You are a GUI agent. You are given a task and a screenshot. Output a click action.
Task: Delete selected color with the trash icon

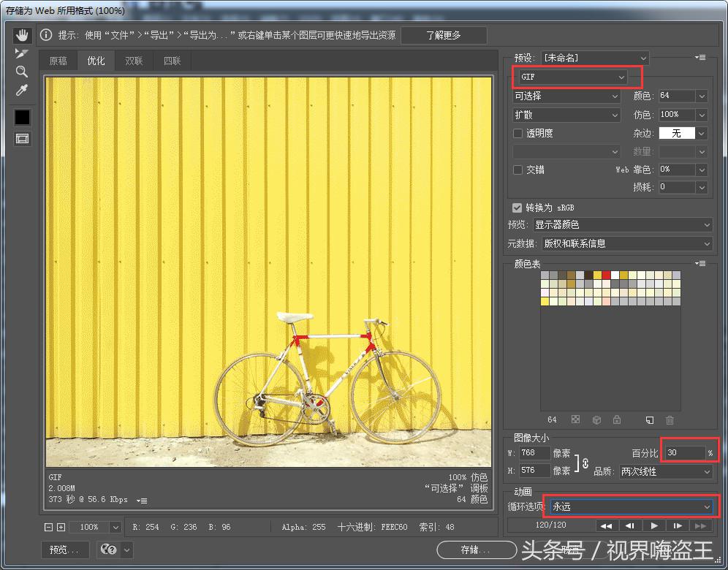pos(670,420)
